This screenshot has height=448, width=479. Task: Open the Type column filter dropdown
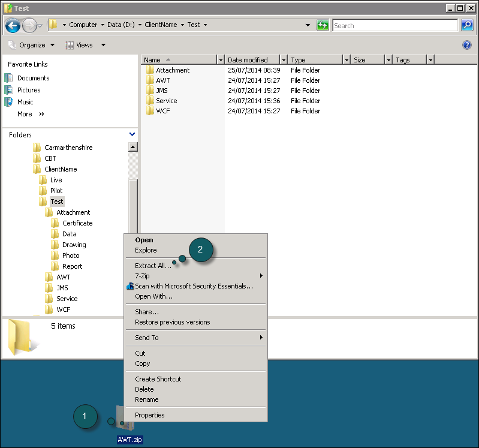point(347,60)
